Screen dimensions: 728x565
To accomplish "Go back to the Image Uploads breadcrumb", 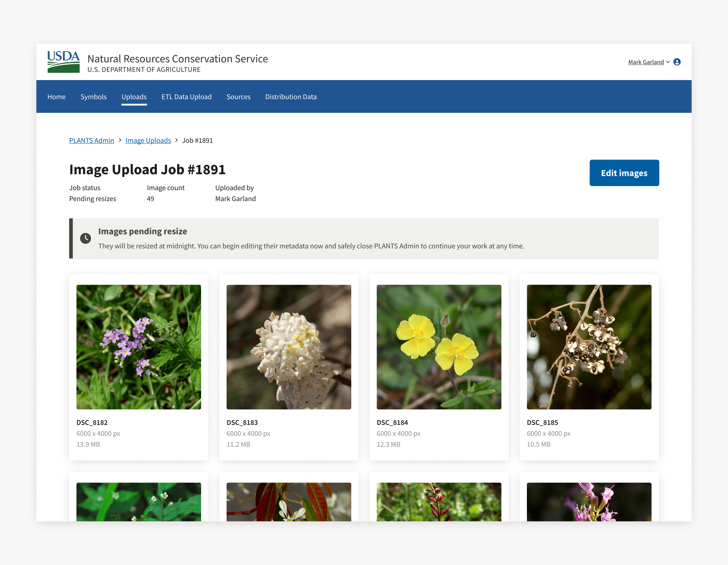I will 148,140.
